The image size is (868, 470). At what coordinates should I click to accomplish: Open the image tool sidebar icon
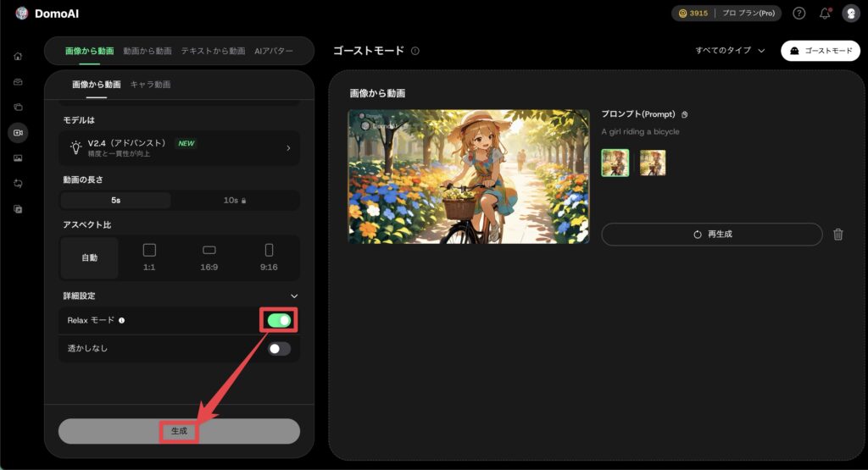click(x=18, y=158)
